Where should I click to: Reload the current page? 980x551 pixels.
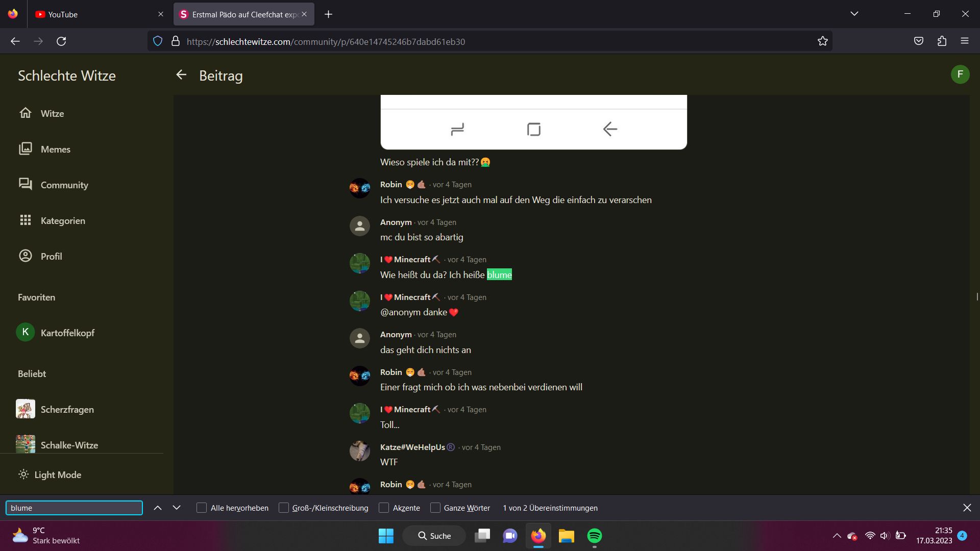coord(61,41)
